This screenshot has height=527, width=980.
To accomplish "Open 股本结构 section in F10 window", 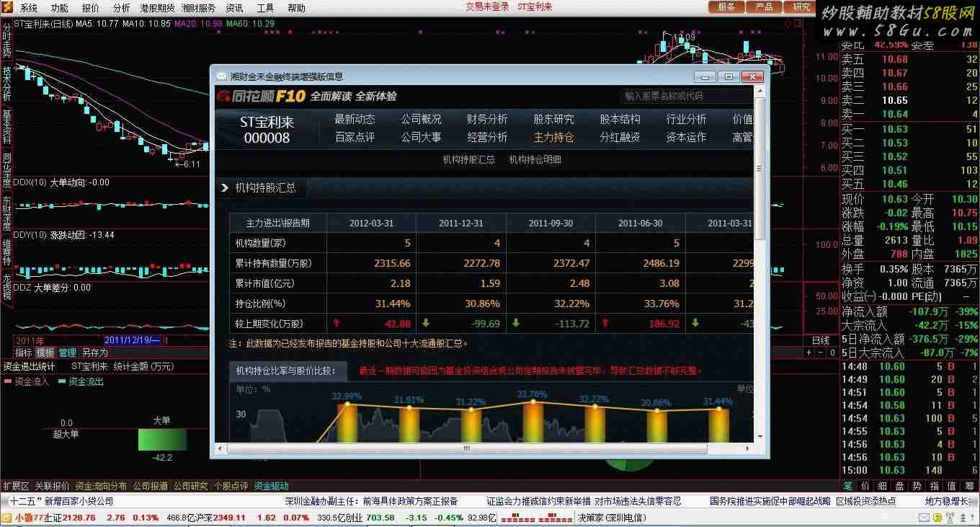I will [x=620, y=119].
